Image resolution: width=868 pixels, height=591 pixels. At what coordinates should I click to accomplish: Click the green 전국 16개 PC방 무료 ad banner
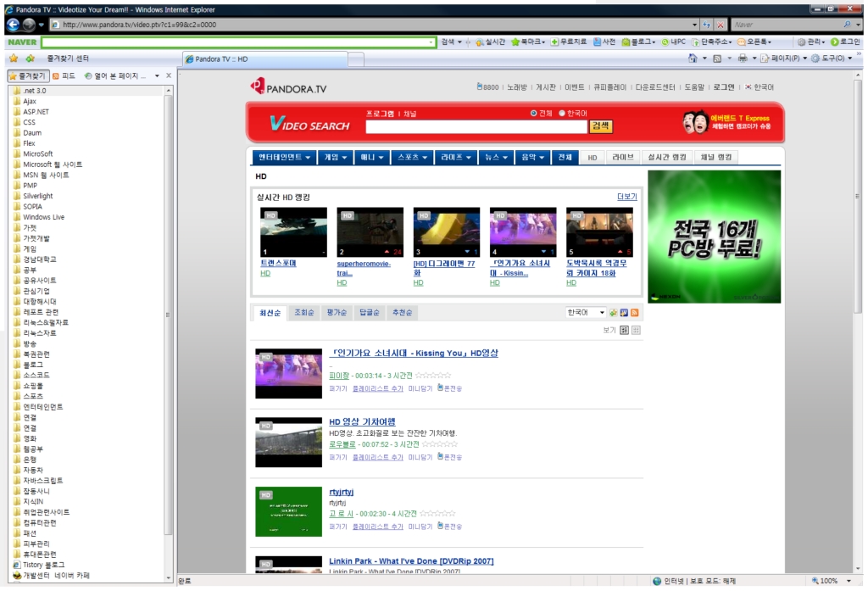click(x=714, y=237)
